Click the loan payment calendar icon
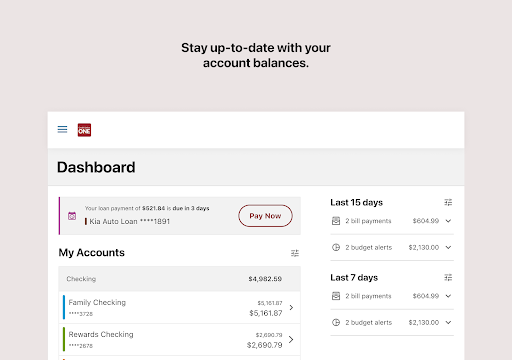The width and height of the screenshot is (512, 360). pyautogui.click(x=72, y=216)
